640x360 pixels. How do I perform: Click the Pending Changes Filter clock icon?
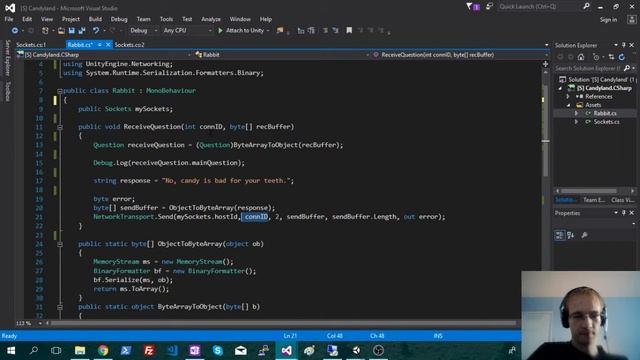(x=596, y=57)
